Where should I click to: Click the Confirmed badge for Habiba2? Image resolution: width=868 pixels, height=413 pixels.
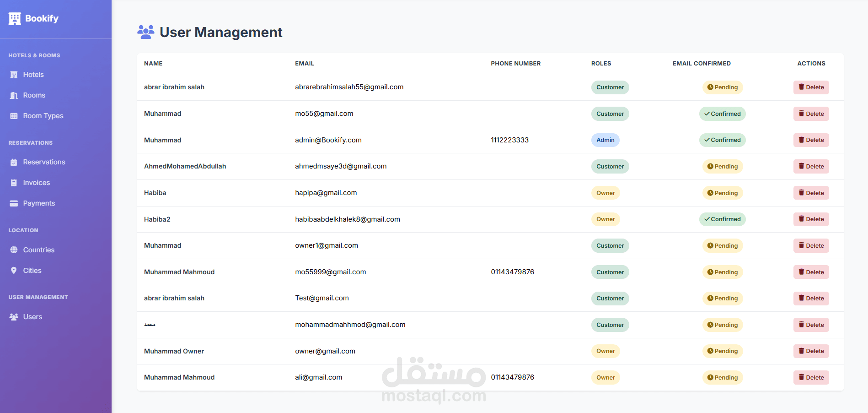coord(722,219)
